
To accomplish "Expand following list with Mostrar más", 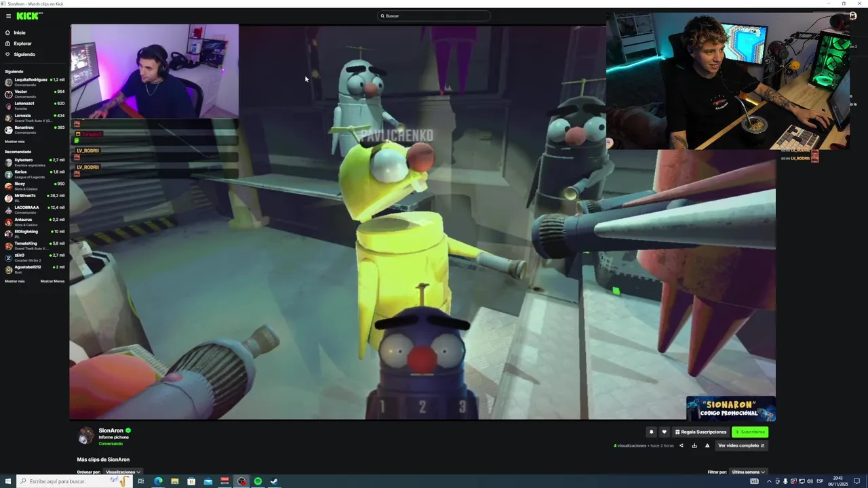I will click(14, 142).
